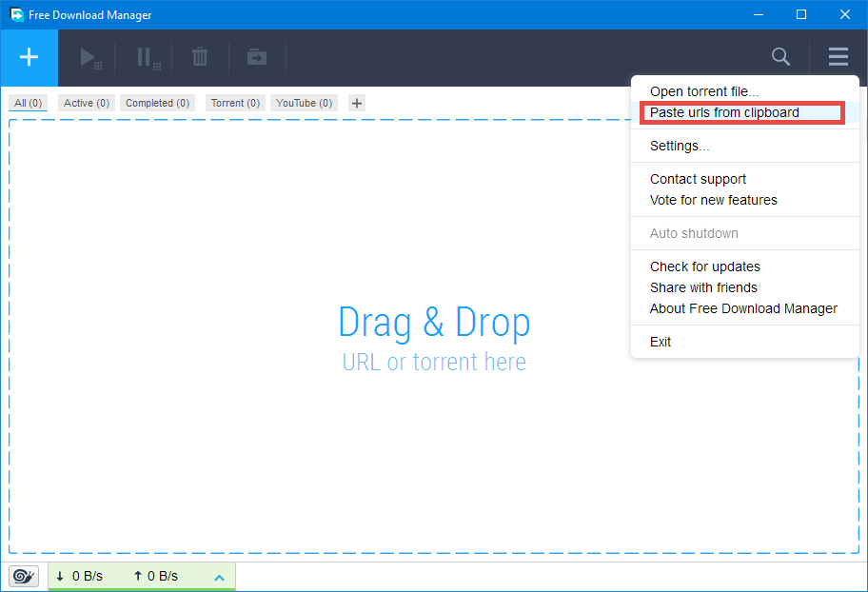Click Exit in the menu
Image resolution: width=868 pixels, height=592 pixels.
(x=745, y=342)
